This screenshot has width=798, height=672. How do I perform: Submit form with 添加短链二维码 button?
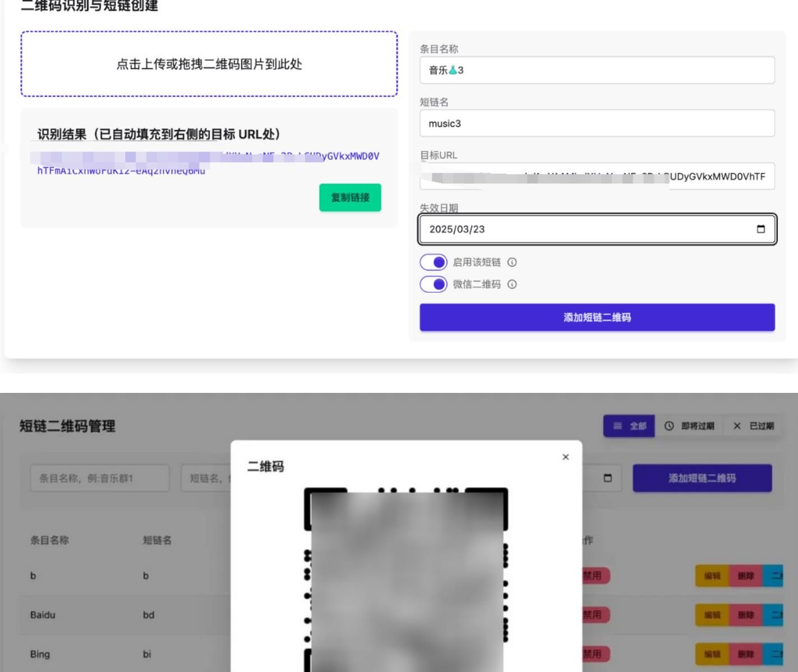(x=596, y=317)
